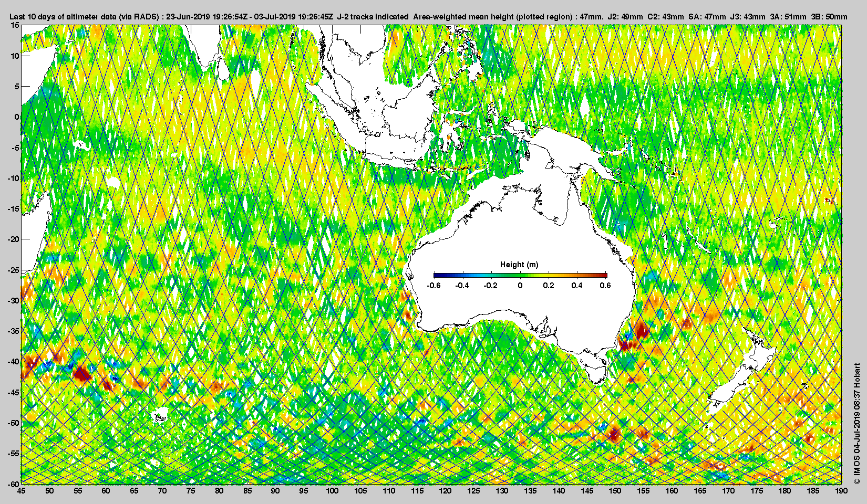Screen dimensions: 867x504
Task: Click longitude axis label 145
Action: pos(587,491)
